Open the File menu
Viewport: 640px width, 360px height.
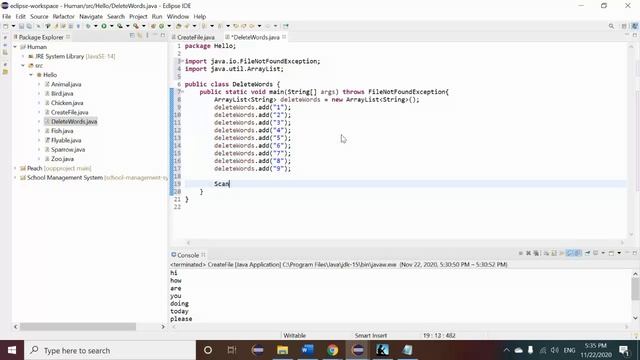tap(7, 16)
